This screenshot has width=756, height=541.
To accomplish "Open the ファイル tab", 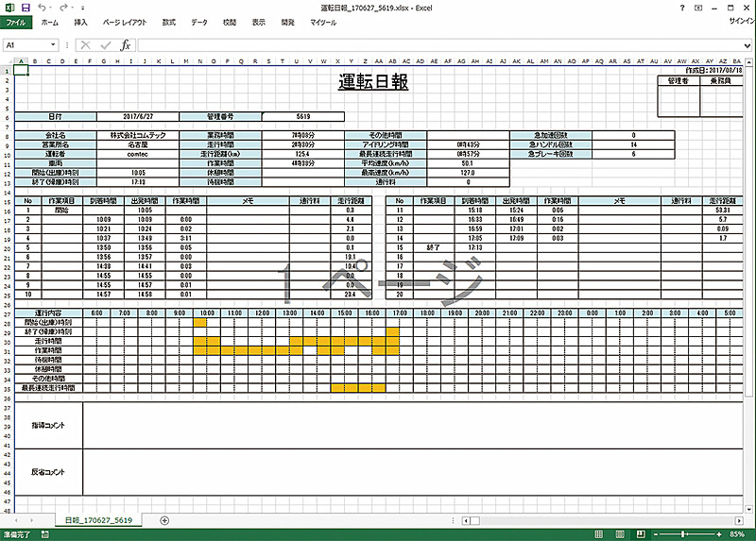I will pos(16,22).
